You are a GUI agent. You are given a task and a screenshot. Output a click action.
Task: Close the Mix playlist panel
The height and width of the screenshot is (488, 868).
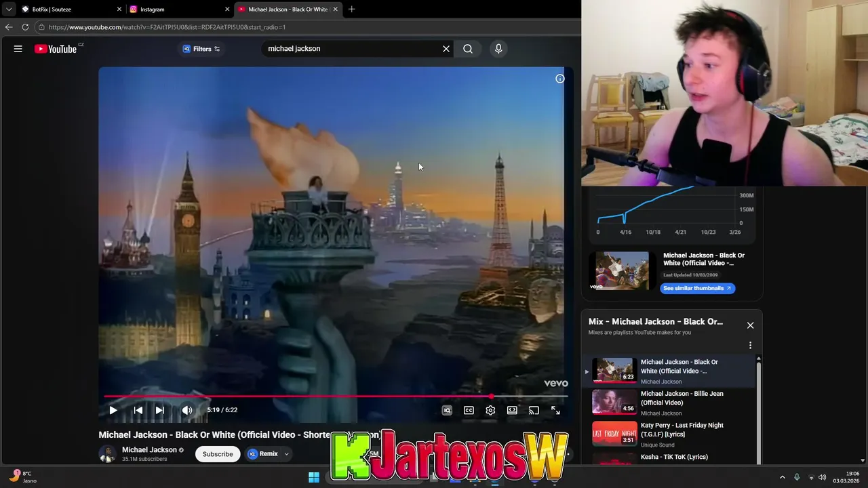tap(750, 325)
